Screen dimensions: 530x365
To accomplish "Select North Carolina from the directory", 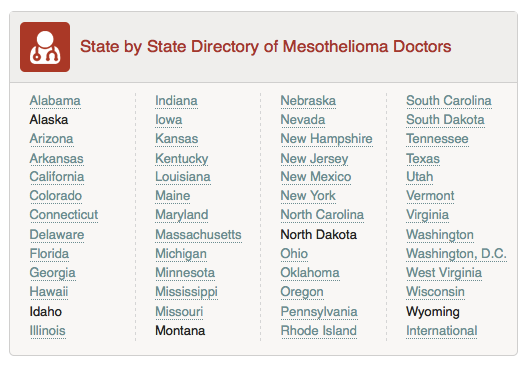I will pos(322,215).
